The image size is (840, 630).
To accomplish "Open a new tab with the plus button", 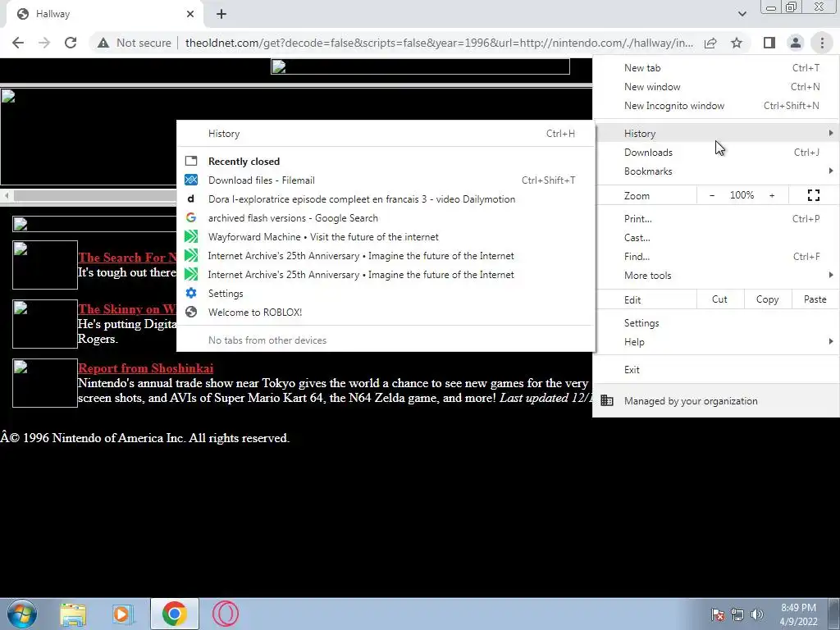I will pos(221,14).
